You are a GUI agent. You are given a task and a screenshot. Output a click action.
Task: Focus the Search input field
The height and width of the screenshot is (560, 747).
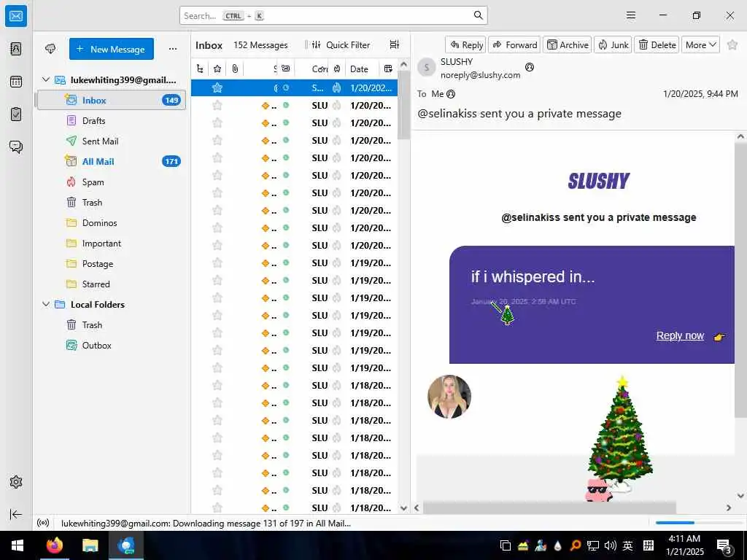coord(333,15)
